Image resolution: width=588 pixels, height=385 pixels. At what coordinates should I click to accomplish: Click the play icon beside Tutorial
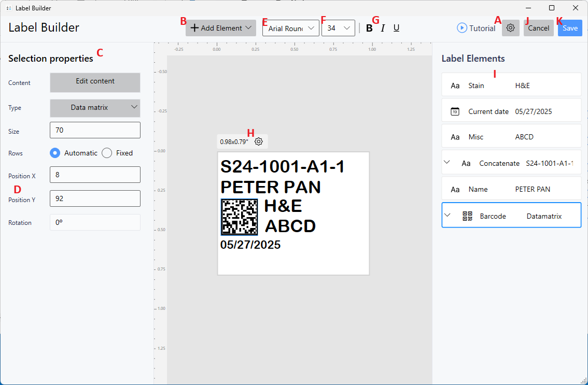[x=461, y=28]
